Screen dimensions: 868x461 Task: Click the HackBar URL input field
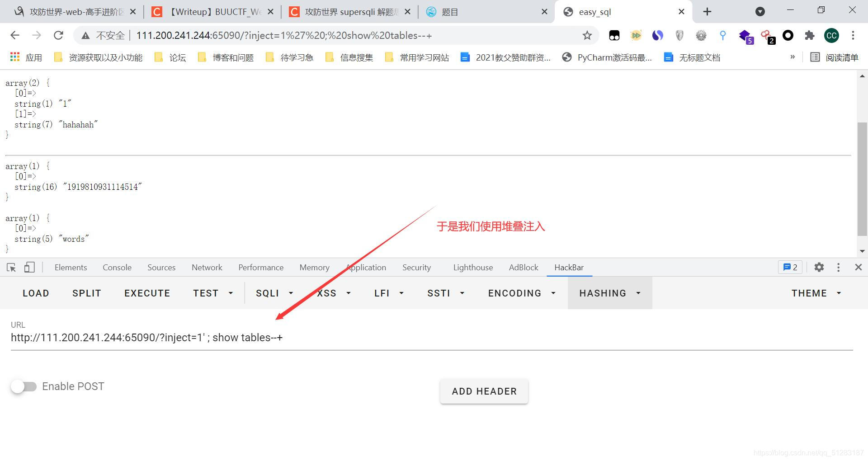432,338
